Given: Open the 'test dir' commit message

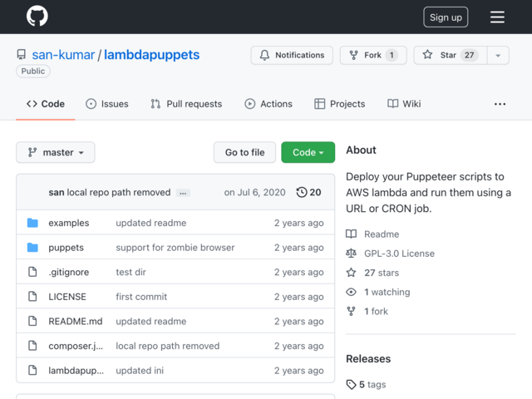Looking at the screenshot, I should pyautogui.click(x=131, y=272).
